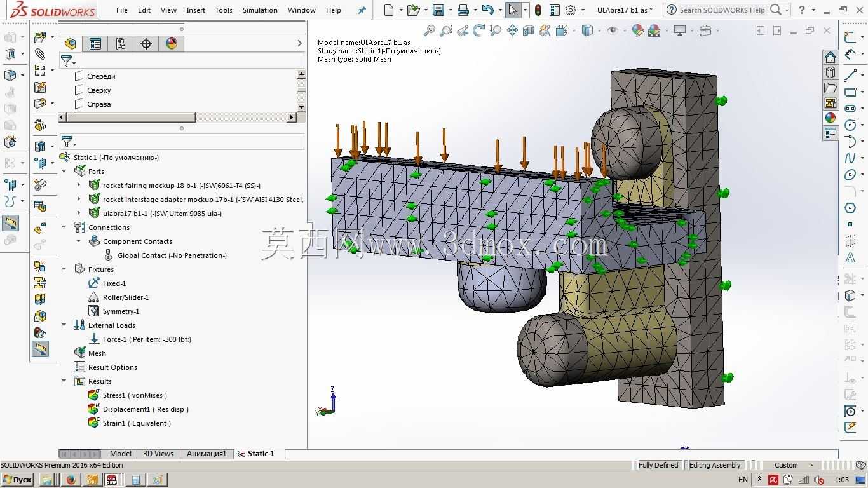Expand the rocket interstage adapter mockup part
The image size is (868, 488).
click(79, 200)
